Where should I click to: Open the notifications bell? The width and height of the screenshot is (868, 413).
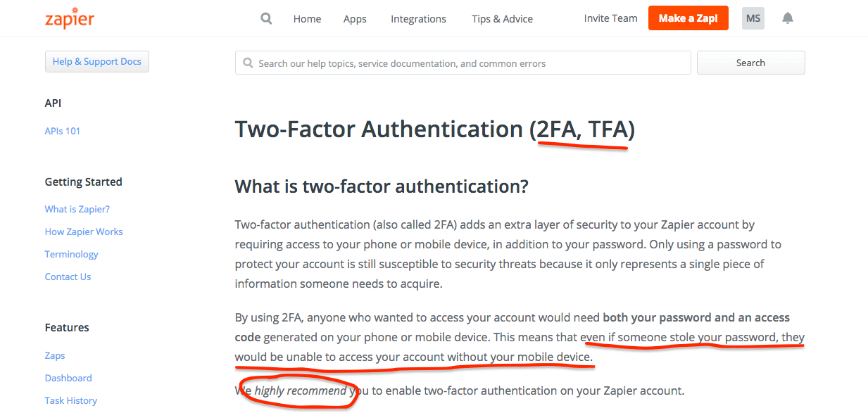pyautogui.click(x=788, y=18)
